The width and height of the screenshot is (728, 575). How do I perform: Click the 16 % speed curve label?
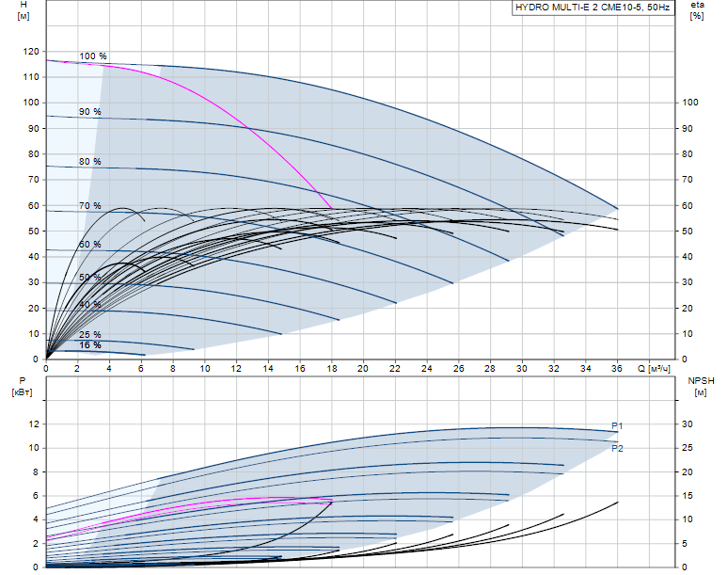click(90, 345)
